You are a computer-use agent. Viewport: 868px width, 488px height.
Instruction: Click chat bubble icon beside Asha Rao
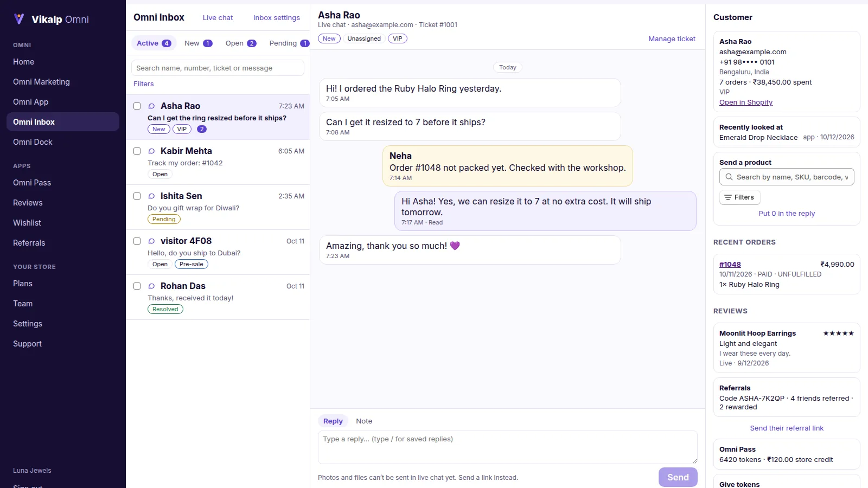(x=152, y=106)
